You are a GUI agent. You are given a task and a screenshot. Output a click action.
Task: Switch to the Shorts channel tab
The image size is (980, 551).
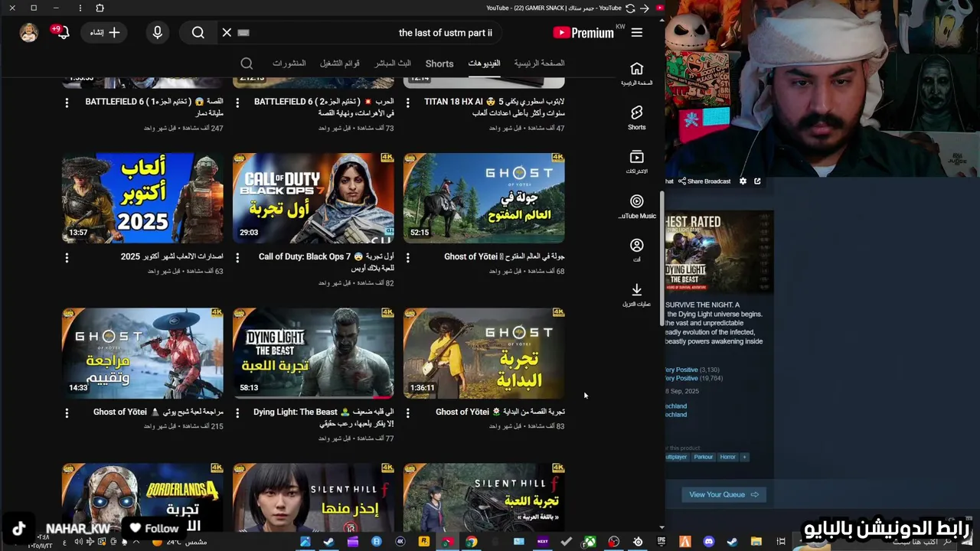click(x=439, y=64)
